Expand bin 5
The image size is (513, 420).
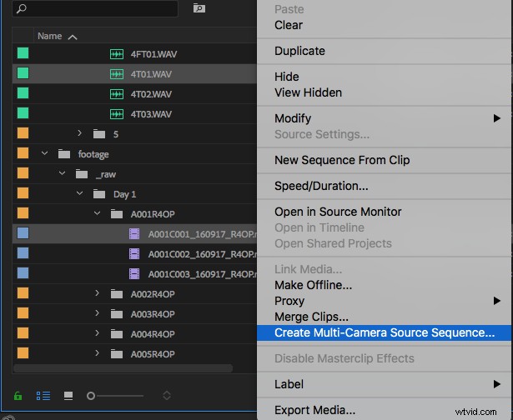click(79, 133)
